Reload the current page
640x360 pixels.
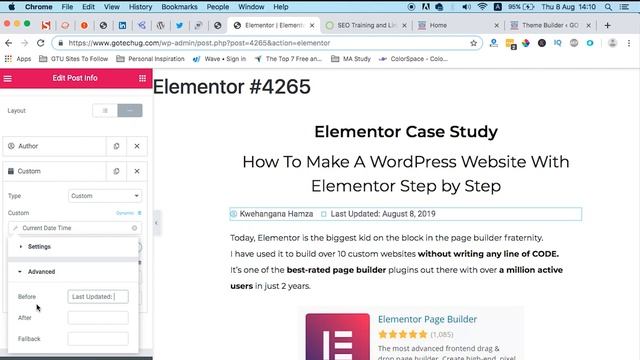coord(40,43)
